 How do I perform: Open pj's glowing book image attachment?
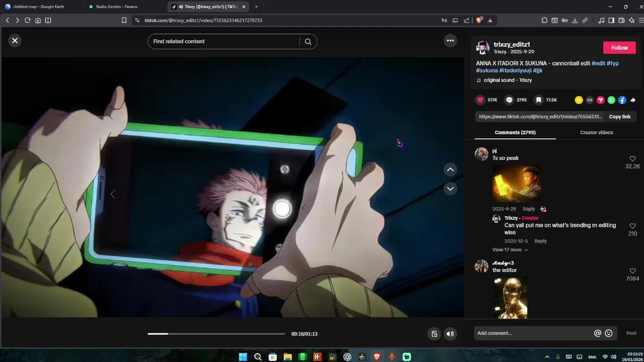click(517, 184)
